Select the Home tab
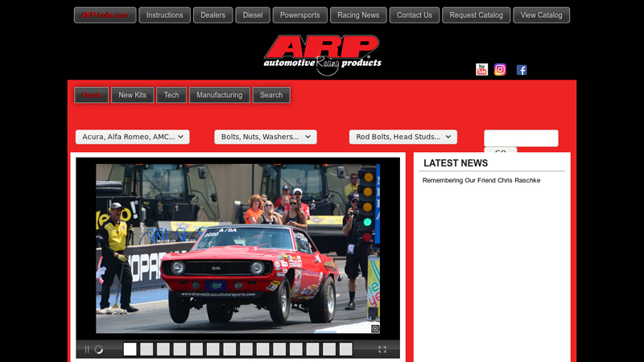The width and height of the screenshot is (644, 362). 91,95
